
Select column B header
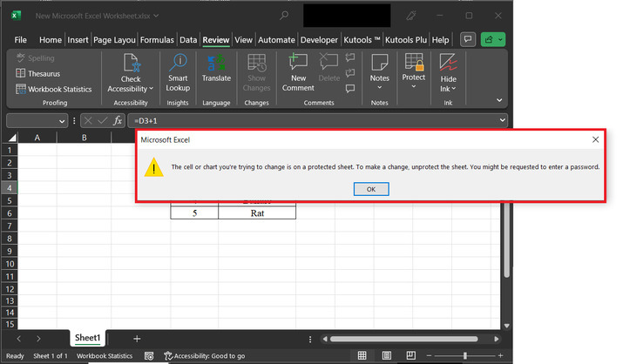click(x=85, y=138)
